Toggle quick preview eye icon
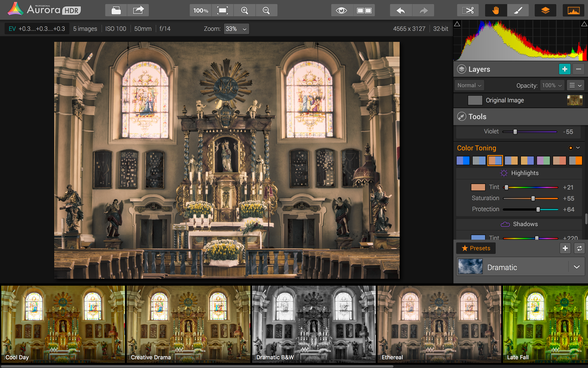 [x=342, y=10]
